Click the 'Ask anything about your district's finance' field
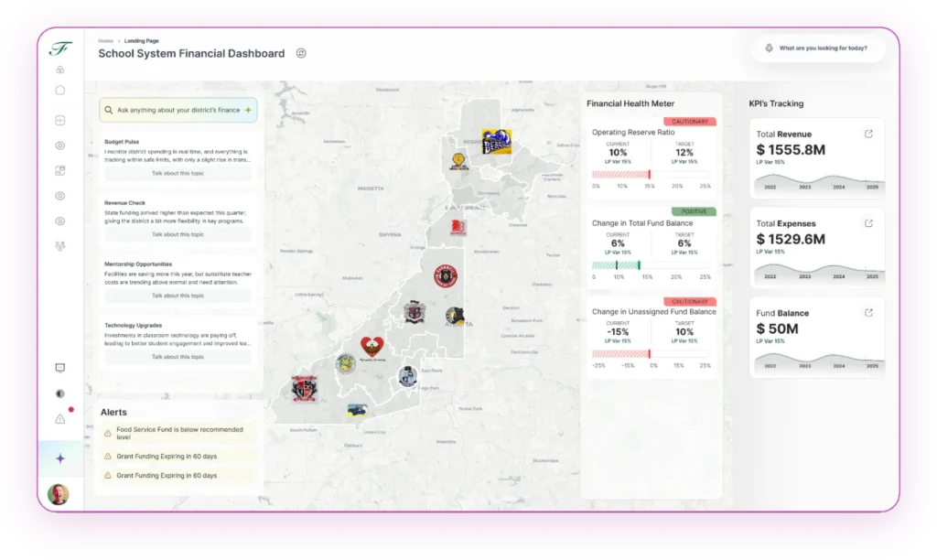 [178, 110]
